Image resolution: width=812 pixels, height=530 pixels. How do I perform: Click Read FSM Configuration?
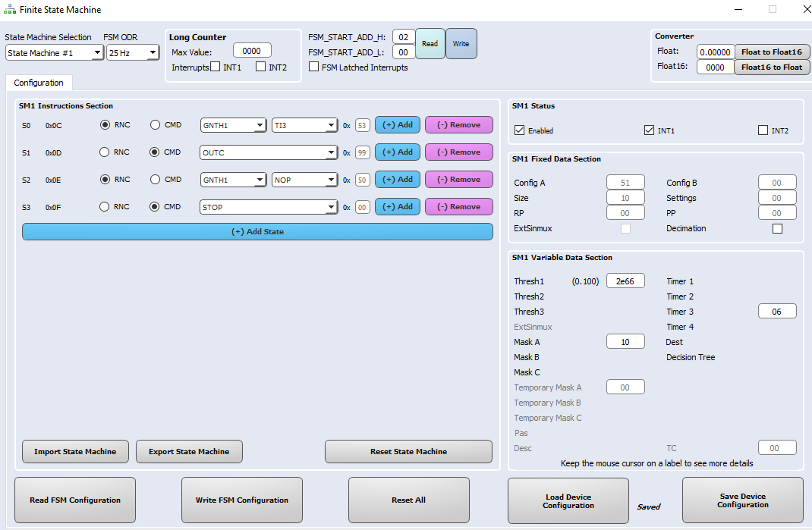click(74, 500)
